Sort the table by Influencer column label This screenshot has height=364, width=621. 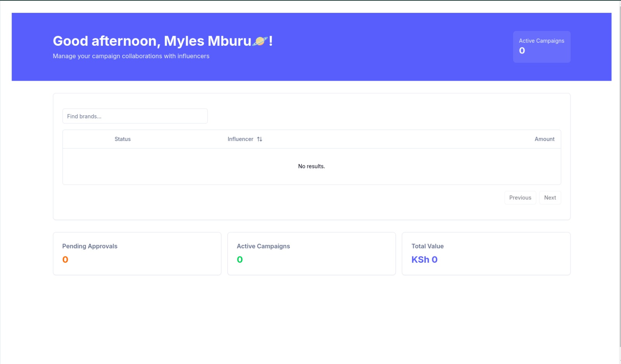coord(240,139)
